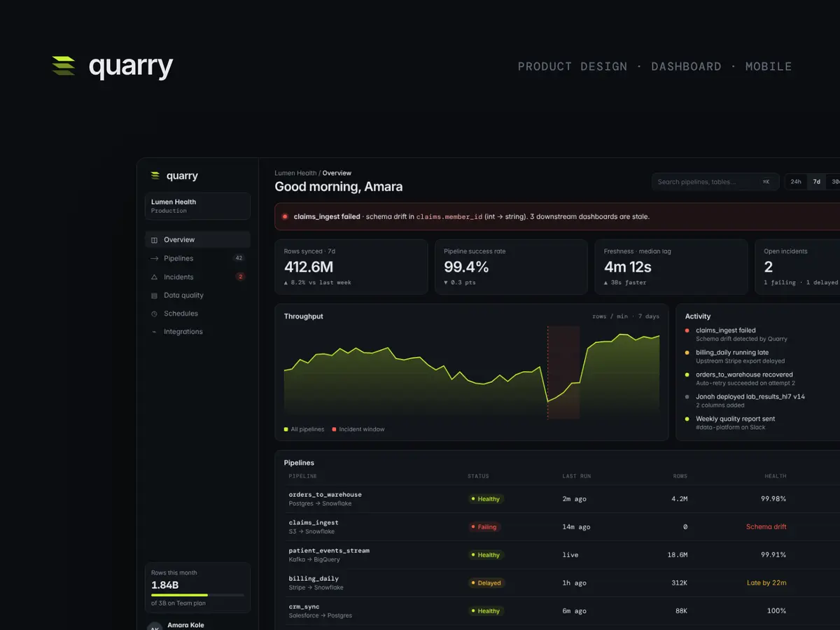Click the Rows this month usage bar
The width and height of the screenshot is (840, 630).
197,595
